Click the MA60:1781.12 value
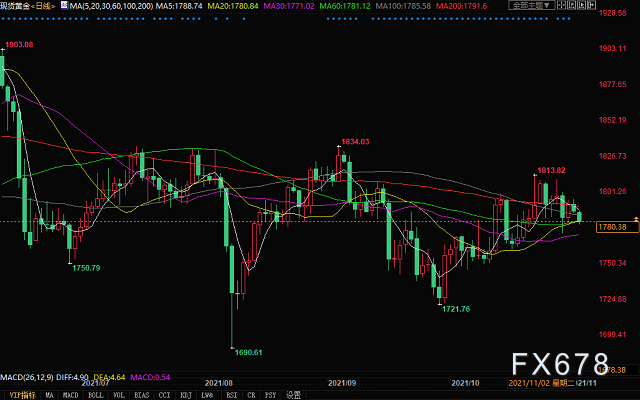Image resolution: width=640 pixels, height=400 pixels. click(x=345, y=6)
